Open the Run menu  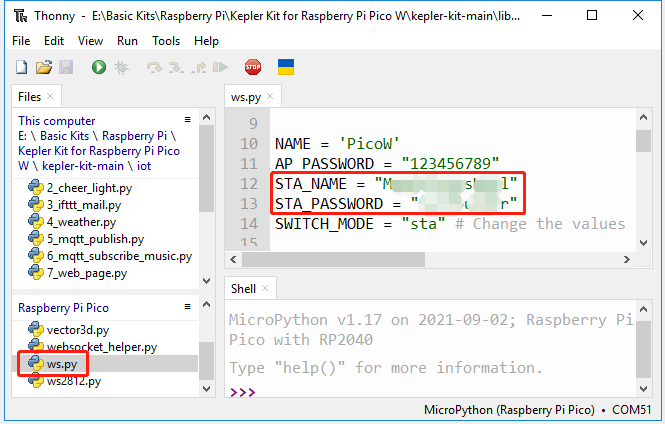[x=127, y=41]
